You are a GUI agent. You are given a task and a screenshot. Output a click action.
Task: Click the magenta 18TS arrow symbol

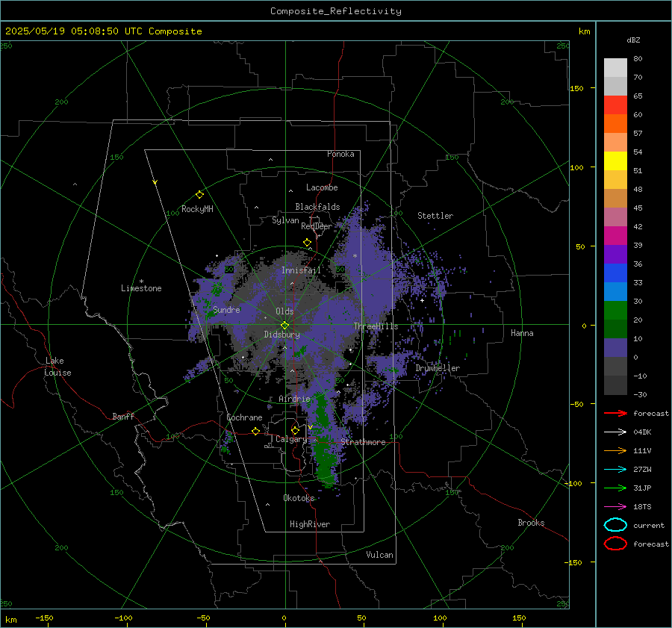[615, 507]
